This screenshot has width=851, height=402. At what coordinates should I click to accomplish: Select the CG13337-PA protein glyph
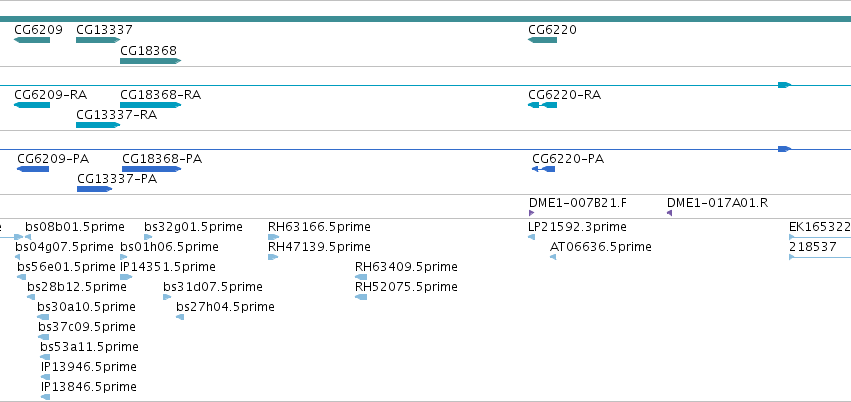tap(94, 189)
